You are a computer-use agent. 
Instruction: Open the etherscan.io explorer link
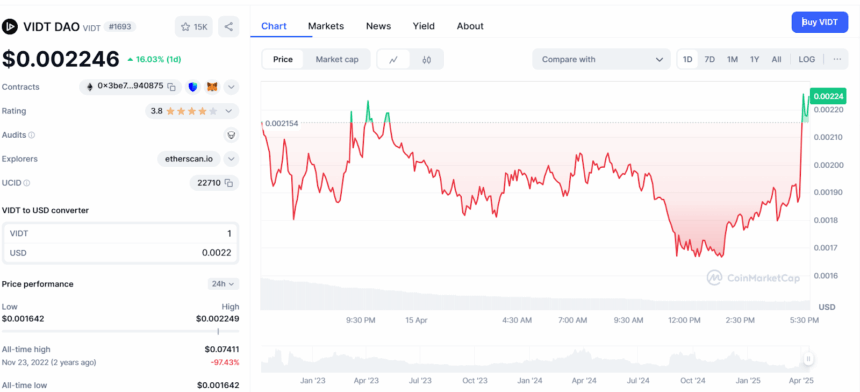pyautogui.click(x=189, y=159)
